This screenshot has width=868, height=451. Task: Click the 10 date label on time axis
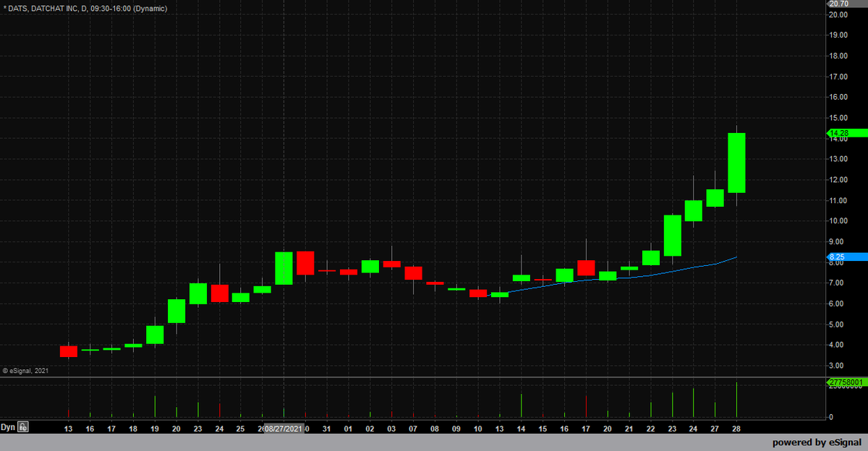(477, 429)
